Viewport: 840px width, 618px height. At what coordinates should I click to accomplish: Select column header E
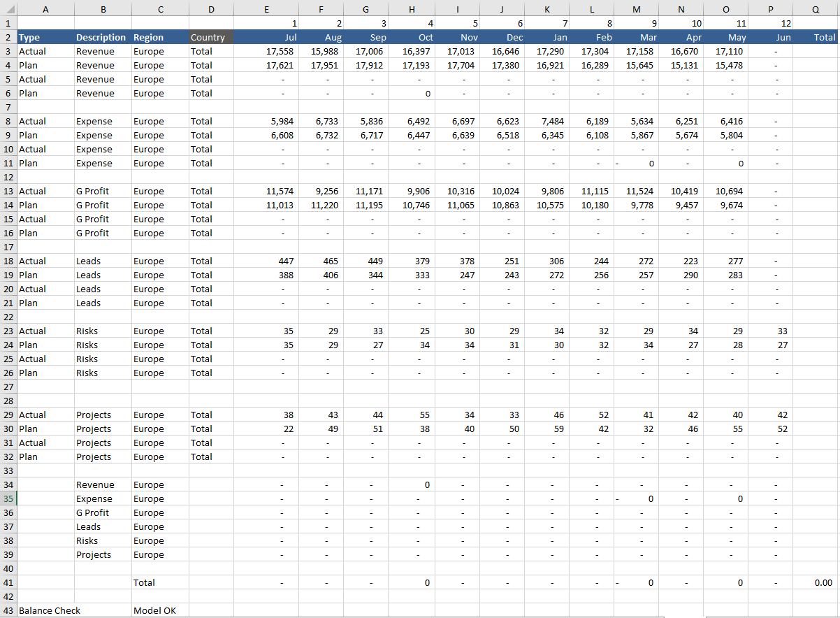point(266,9)
